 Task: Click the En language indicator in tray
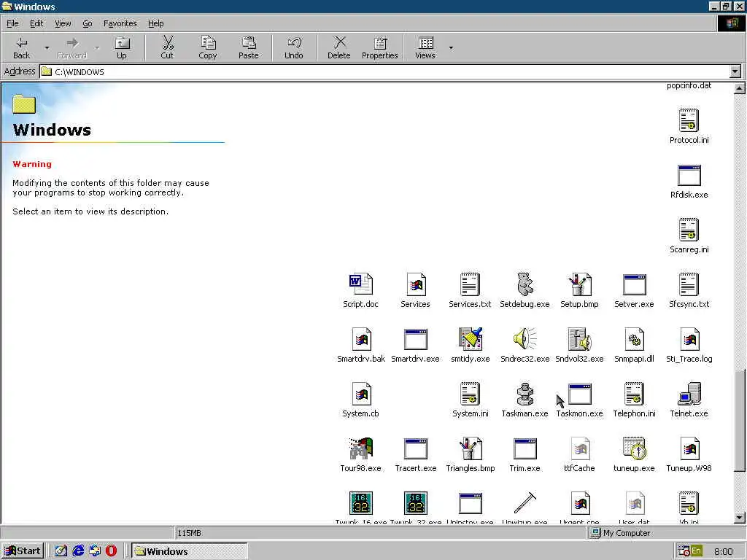[x=697, y=551]
